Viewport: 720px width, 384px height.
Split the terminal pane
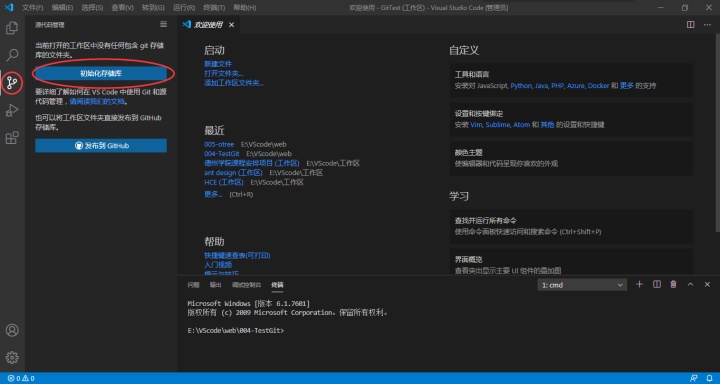point(657,285)
